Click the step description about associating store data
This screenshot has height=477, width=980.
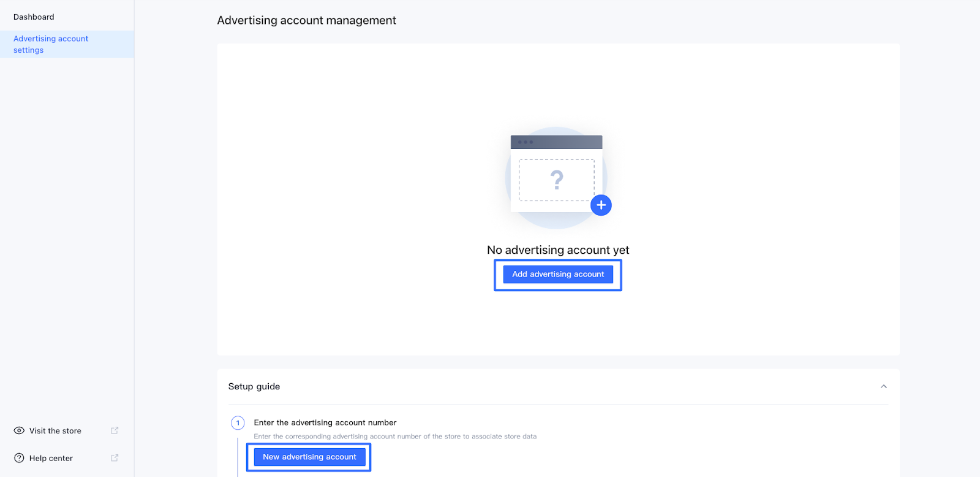click(x=395, y=437)
